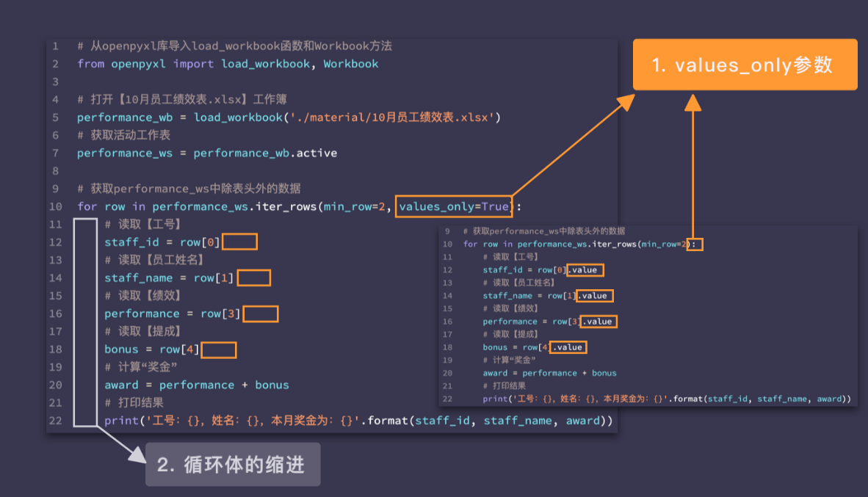The height and width of the screenshot is (497, 868).
Task: Click line number 9 in the small snippet
Action: pyautogui.click(x=447, y=231)
